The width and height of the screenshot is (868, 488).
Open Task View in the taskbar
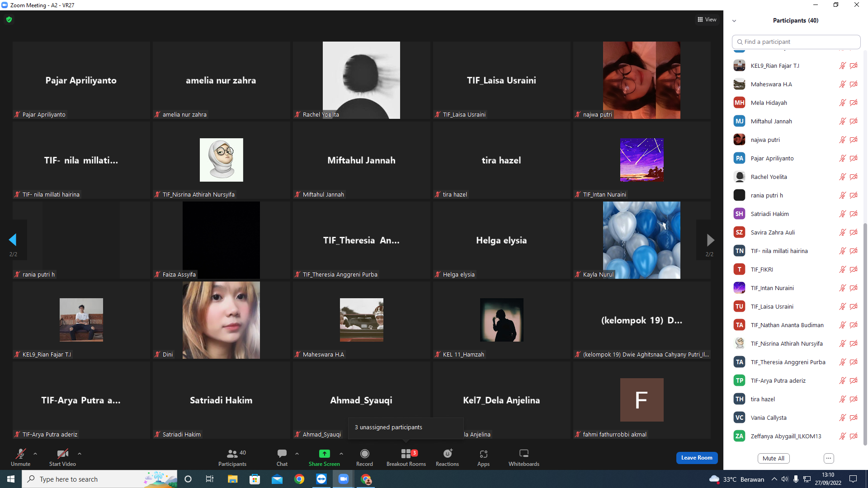pyautogui.click(x=210, y=479)
